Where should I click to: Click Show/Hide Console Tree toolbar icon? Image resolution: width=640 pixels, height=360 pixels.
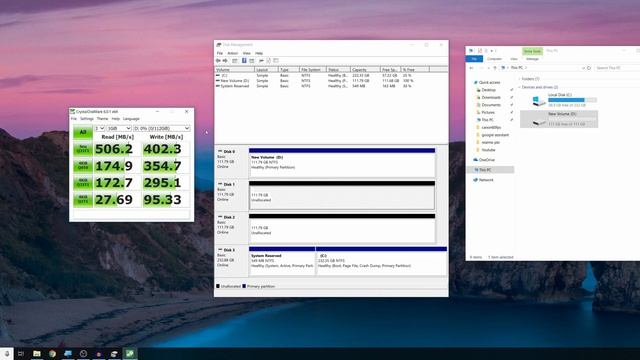pos(235,61)
